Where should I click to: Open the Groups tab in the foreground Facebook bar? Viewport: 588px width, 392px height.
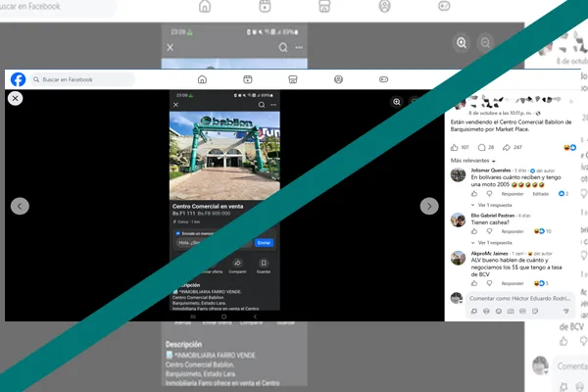[338, 79]
